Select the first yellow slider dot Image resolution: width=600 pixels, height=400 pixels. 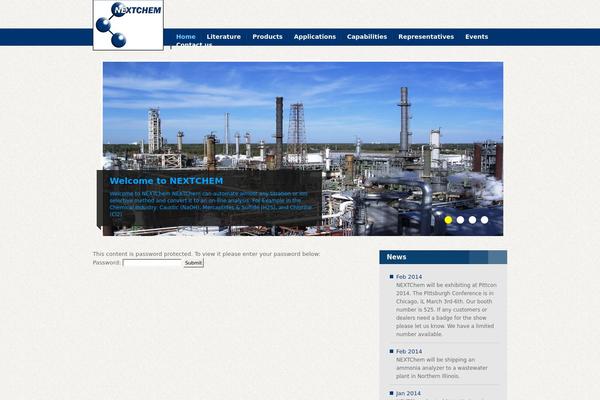pos(448,220)
